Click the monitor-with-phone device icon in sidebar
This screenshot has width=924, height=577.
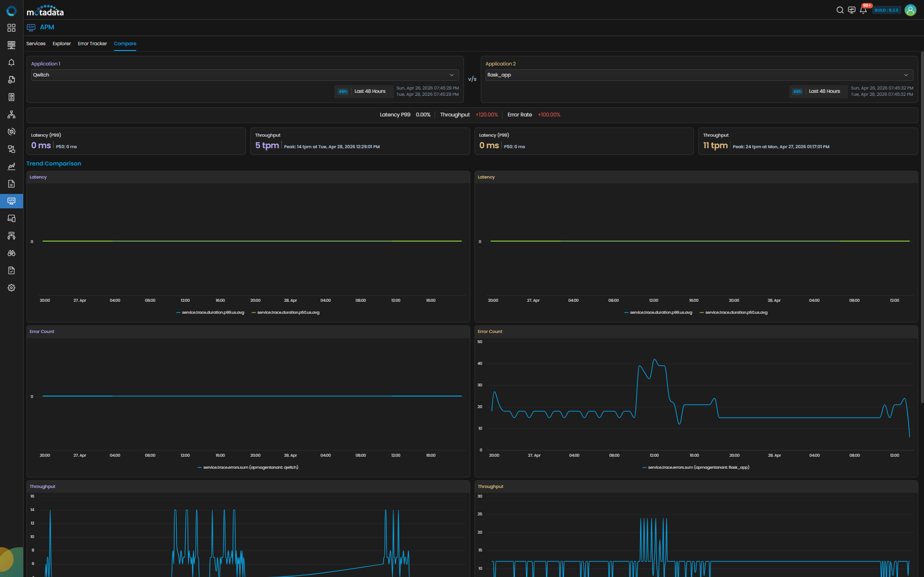[12, 218]
